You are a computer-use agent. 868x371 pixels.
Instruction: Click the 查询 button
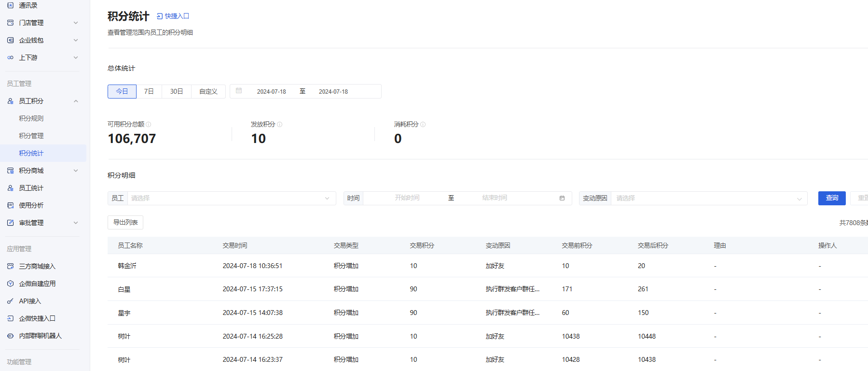(832, 198)
